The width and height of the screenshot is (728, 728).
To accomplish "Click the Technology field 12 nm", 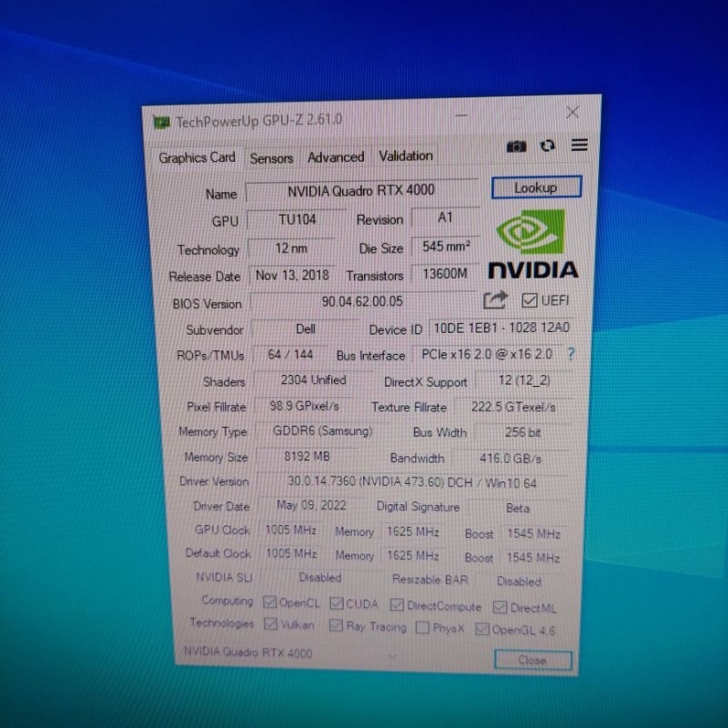I will tap(291, 248).
